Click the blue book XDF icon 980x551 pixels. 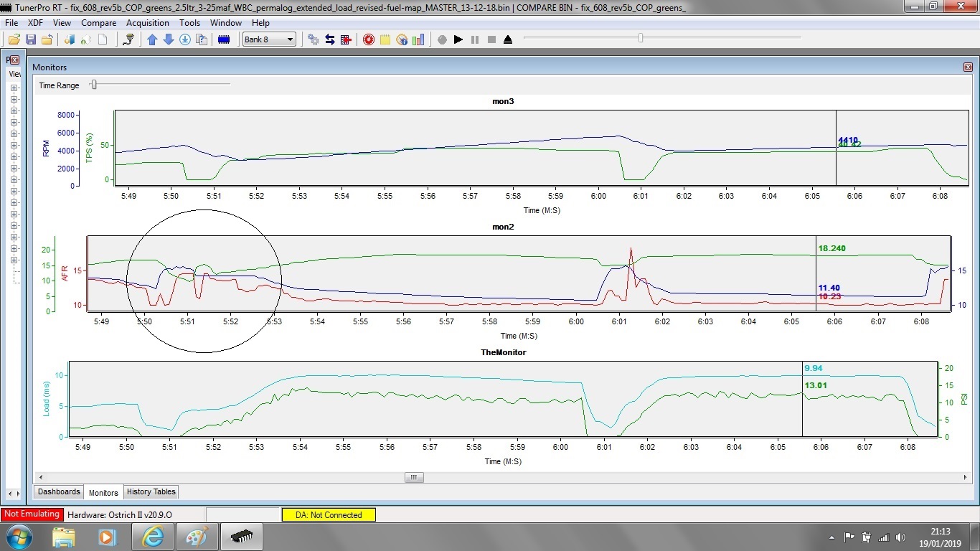point(70,39)
